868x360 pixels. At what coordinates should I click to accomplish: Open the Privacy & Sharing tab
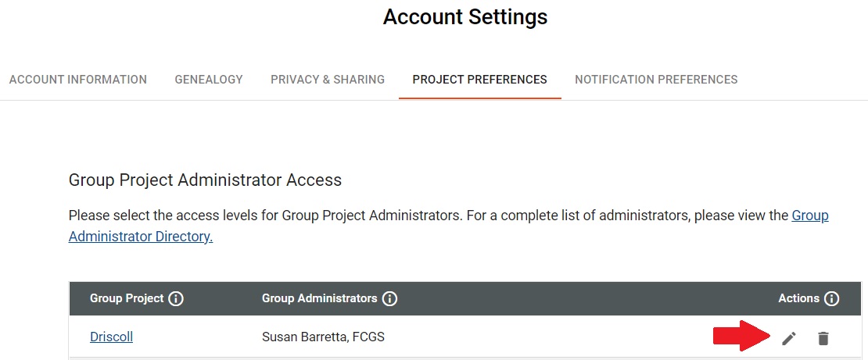pos(328,80)
